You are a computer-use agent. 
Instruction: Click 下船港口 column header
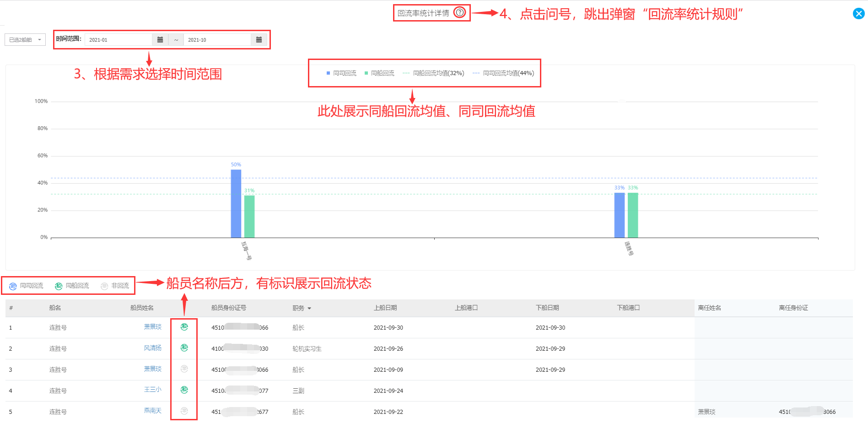[x=628, y=308]
